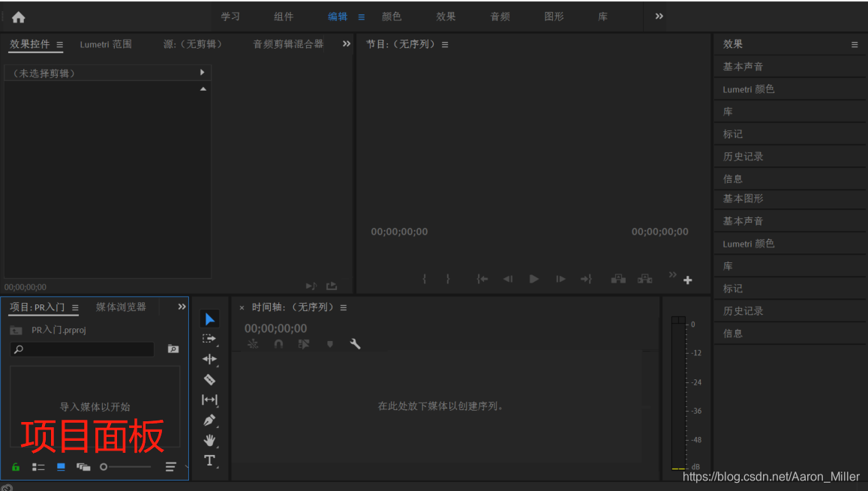Open the Home screen icon
The height and width of the screenshot is (491, 868).
(18, 18)
